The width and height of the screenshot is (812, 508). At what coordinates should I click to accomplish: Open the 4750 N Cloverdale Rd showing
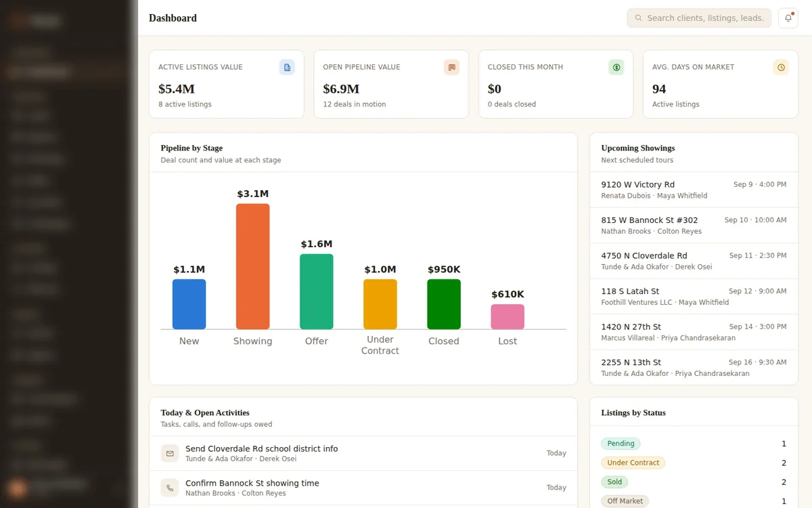click(694, 261)
